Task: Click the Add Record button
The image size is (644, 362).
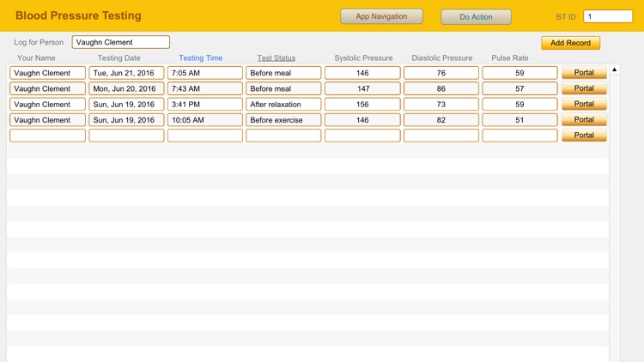Action: [570, 43]
